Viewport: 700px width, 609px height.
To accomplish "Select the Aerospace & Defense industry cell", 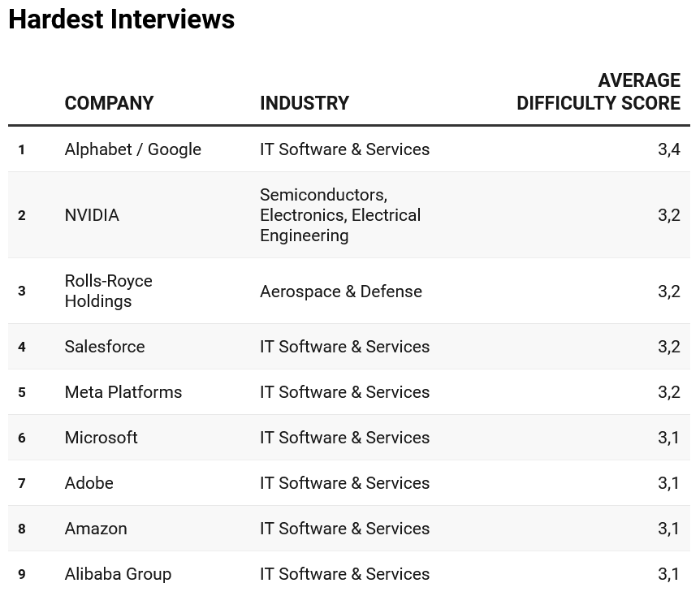I will (340, 292).
